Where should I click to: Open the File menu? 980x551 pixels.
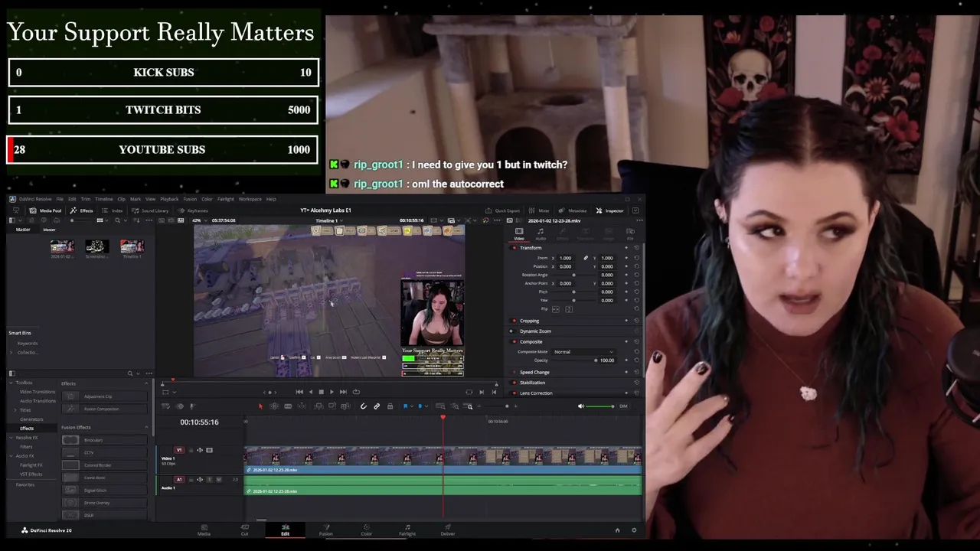(60, 199)
